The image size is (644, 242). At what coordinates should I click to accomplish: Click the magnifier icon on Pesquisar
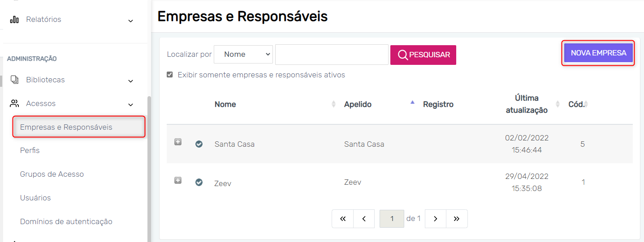pyautogui.click(x=402, y=55)
